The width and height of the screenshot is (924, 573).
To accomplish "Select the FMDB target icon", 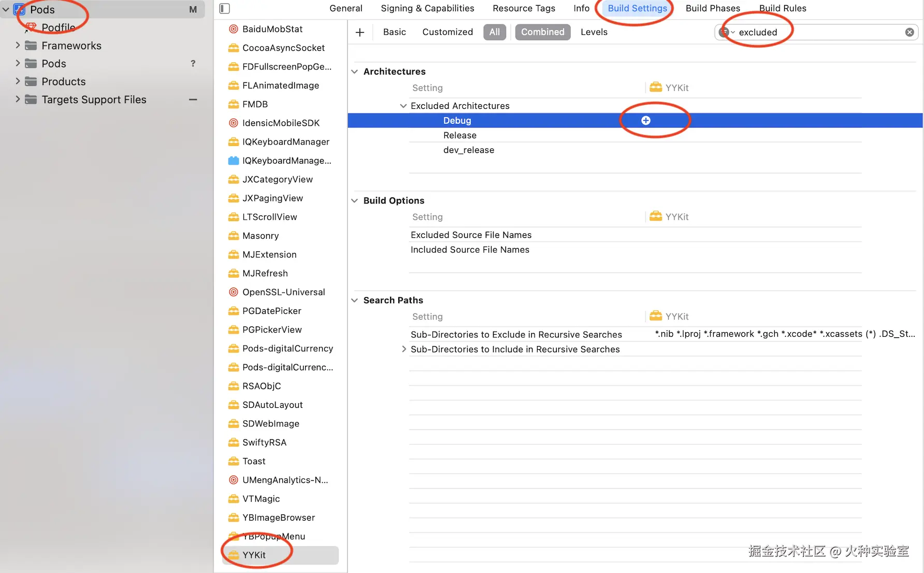I will click(x=234, y=104).
